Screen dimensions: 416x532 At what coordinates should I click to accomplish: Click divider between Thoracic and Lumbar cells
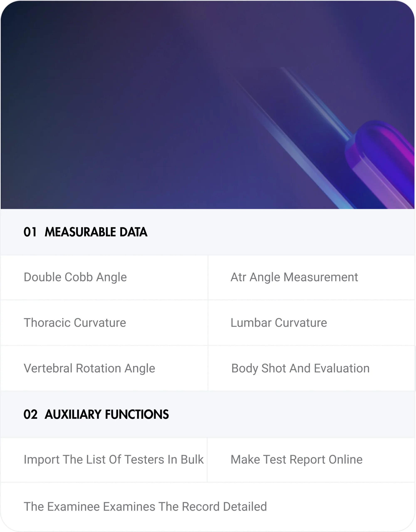tap(208, 323)
